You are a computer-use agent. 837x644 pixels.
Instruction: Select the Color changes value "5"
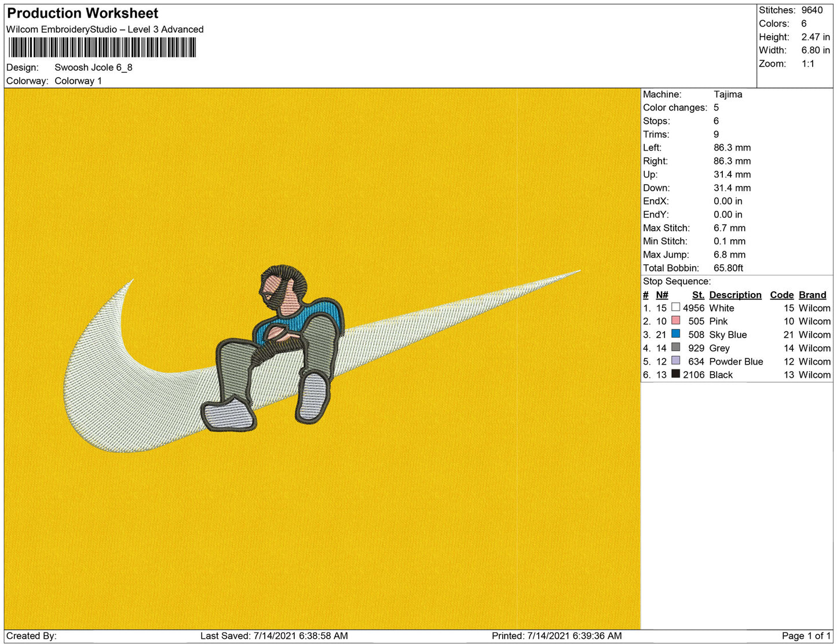717,108
